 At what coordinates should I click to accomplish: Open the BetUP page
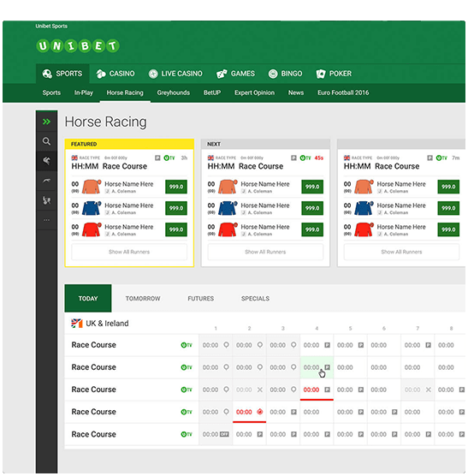pos(212,92)
